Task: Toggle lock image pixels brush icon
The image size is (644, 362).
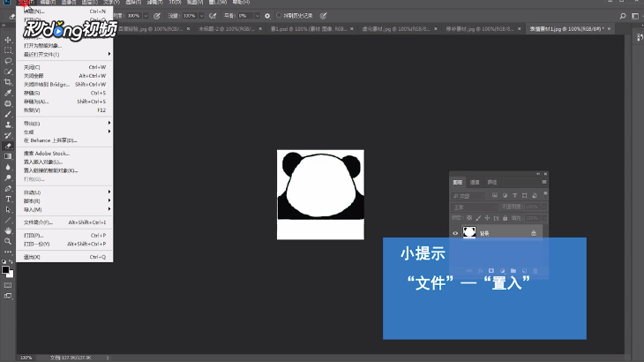Action: [478, 218]
